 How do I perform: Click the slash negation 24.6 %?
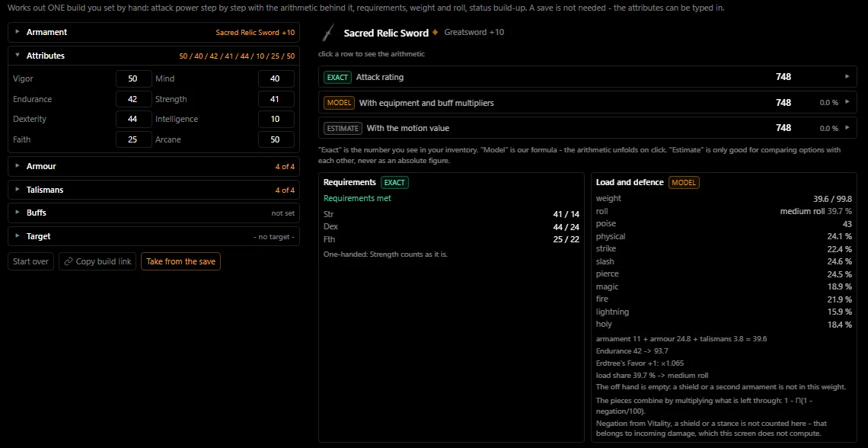(839, 261)
